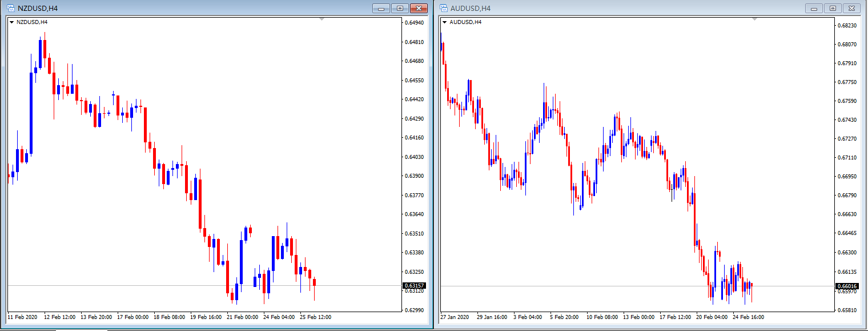Click the 27 Jan 2020 date on AUDUSD axis
Image resolution: width=868 pixels, height=331 pixels.
pos(455,317)
